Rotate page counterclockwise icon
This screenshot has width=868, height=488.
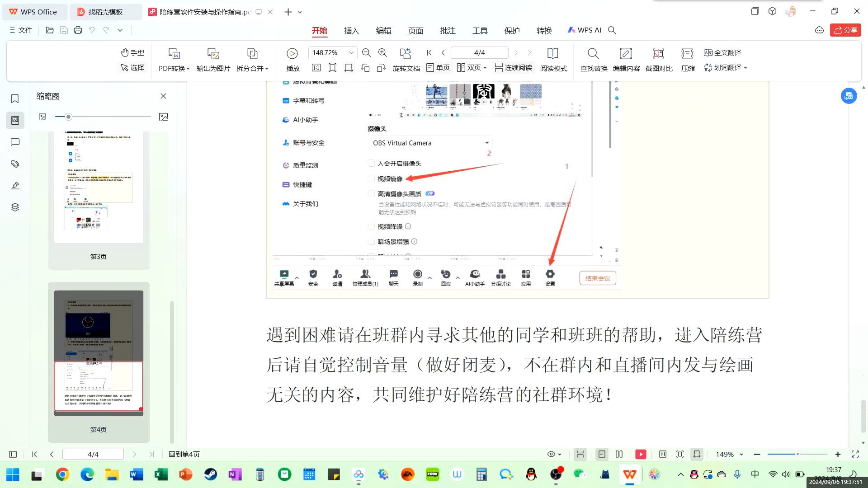pyautogui.click(x=365, y=68)
